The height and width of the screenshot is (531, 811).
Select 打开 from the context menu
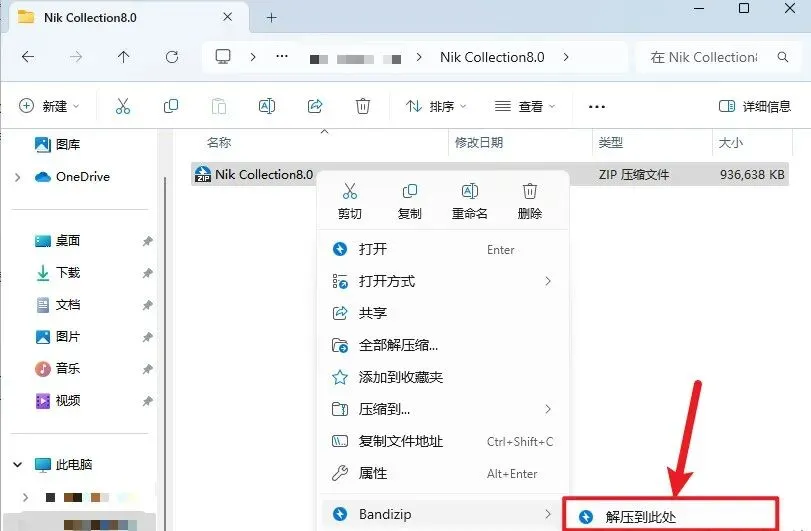443,249
